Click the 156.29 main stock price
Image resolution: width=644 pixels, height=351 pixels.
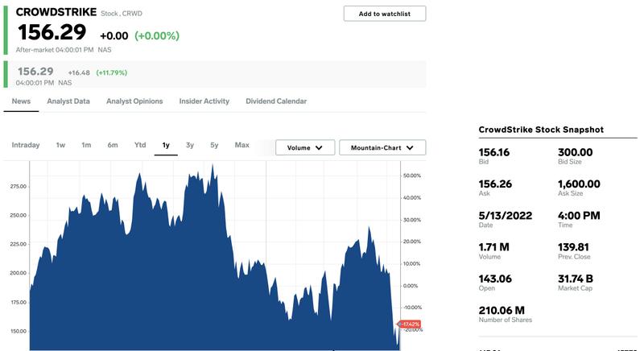point(52,32)
